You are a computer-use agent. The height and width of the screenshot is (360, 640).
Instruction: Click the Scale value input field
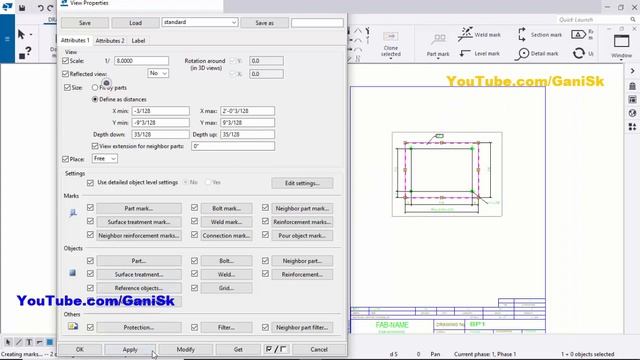click(141, 60)
